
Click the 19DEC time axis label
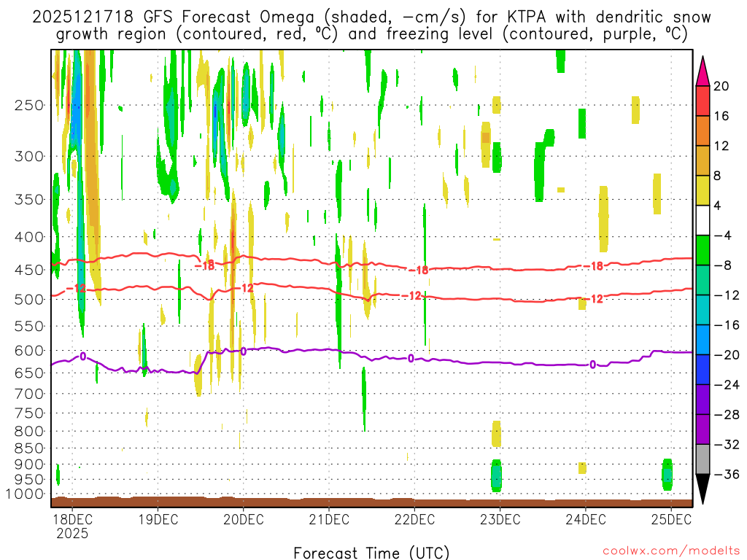click(158, 519)
